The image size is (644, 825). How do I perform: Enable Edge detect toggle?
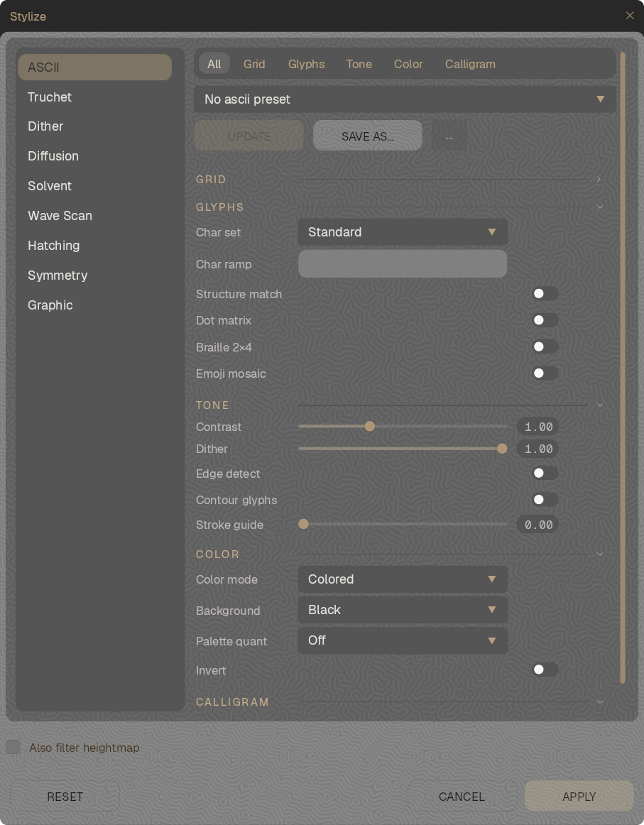545,473
